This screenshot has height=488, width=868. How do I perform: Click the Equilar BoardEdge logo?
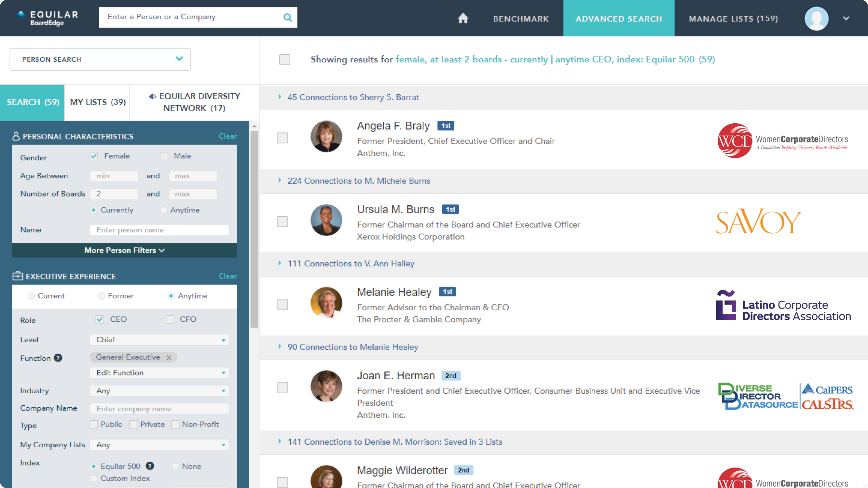tap(48, 18)
